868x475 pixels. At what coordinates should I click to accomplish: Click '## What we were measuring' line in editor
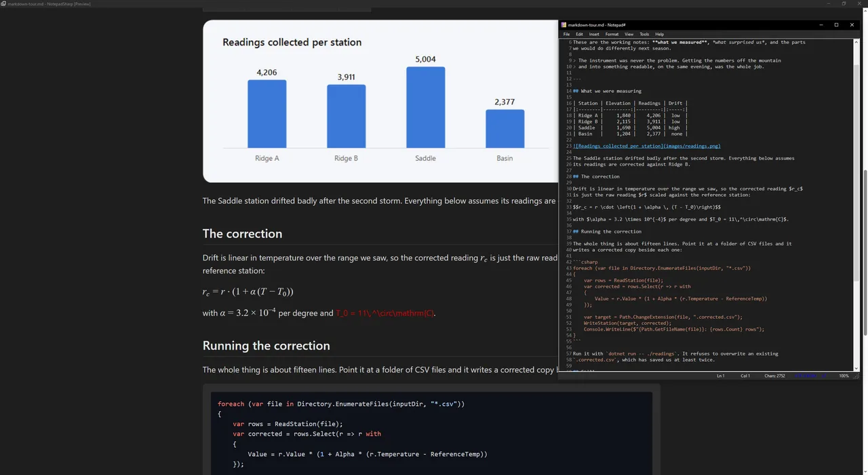click(607, 91)
